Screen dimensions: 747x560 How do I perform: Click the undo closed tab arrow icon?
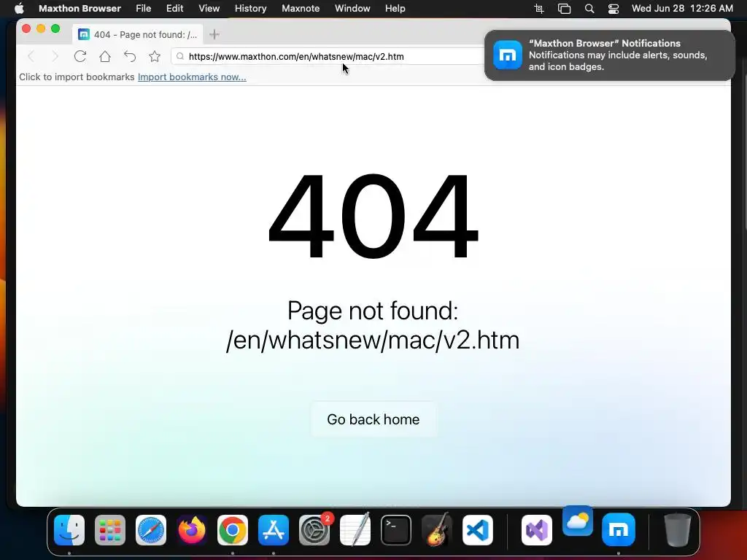click(x=130, y=57)
